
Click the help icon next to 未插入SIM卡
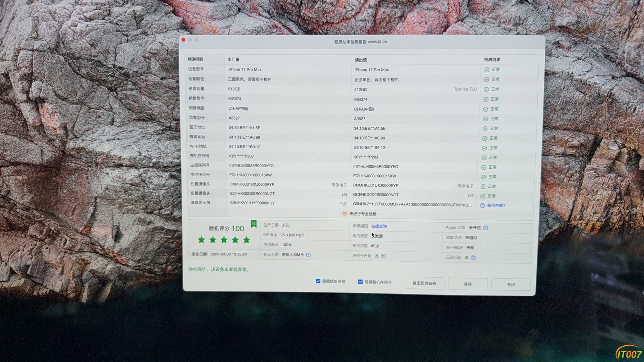tap(308, 255)
